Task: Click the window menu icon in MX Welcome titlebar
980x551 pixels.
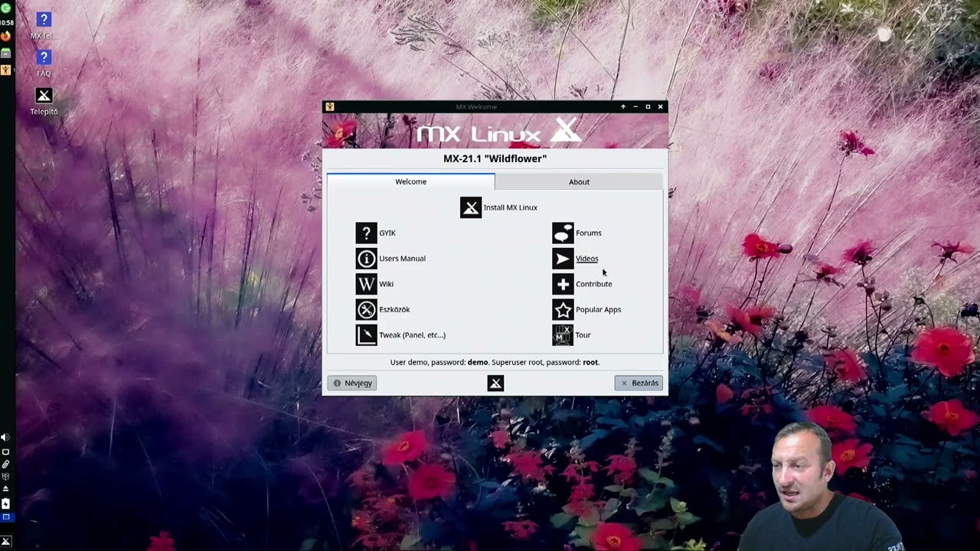Action: tap(329, 106)
